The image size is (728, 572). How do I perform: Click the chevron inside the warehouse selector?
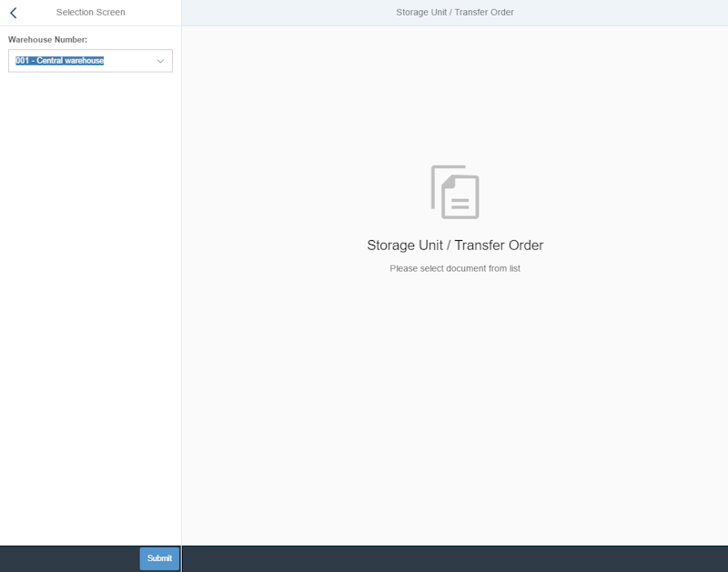[x=160, y=61]
